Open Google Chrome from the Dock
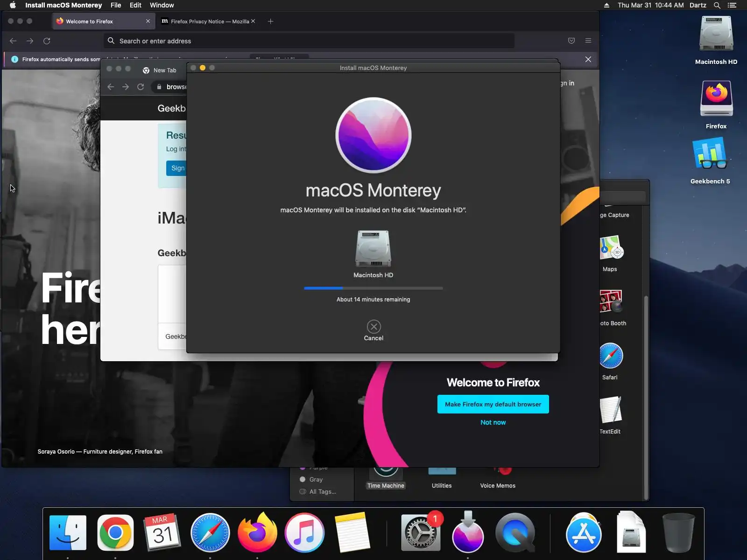 pos(115,533)
